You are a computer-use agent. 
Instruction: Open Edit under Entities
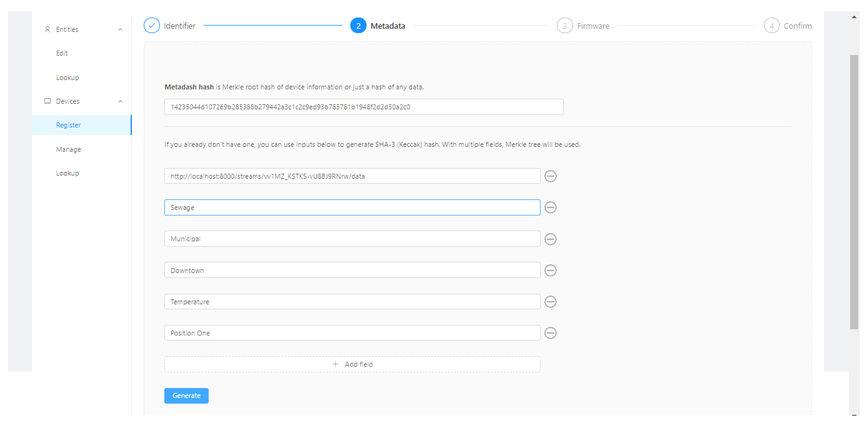62,53
